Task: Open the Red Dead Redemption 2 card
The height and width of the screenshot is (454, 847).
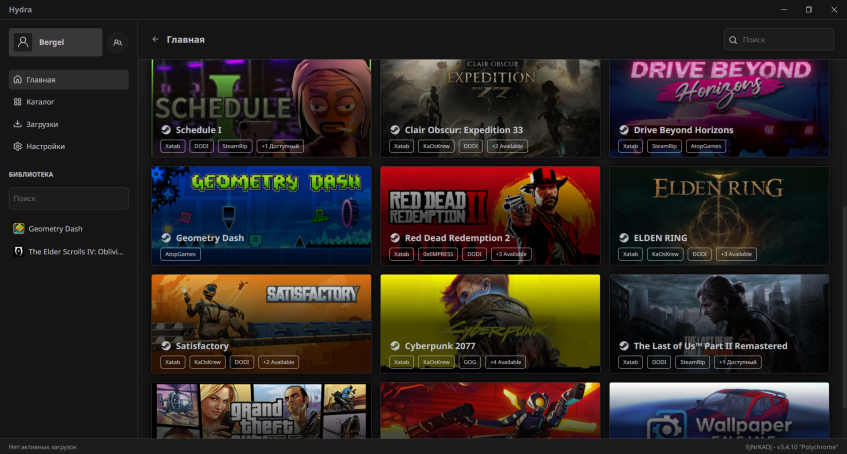Action: (x=490, y=216)
